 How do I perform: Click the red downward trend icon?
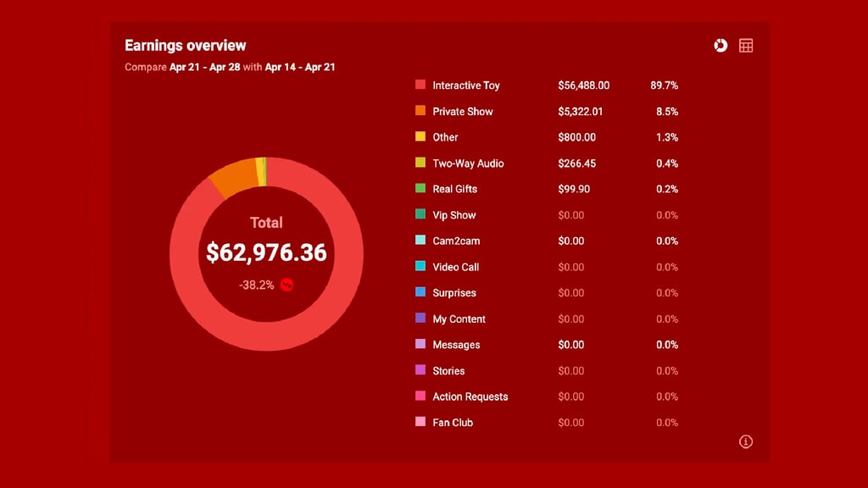[x=287, y=285]
